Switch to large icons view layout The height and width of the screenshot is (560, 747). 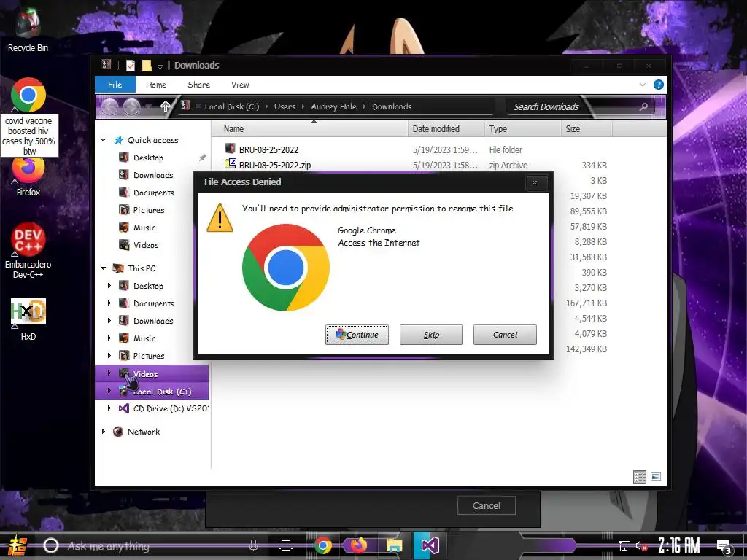[656, 477]
